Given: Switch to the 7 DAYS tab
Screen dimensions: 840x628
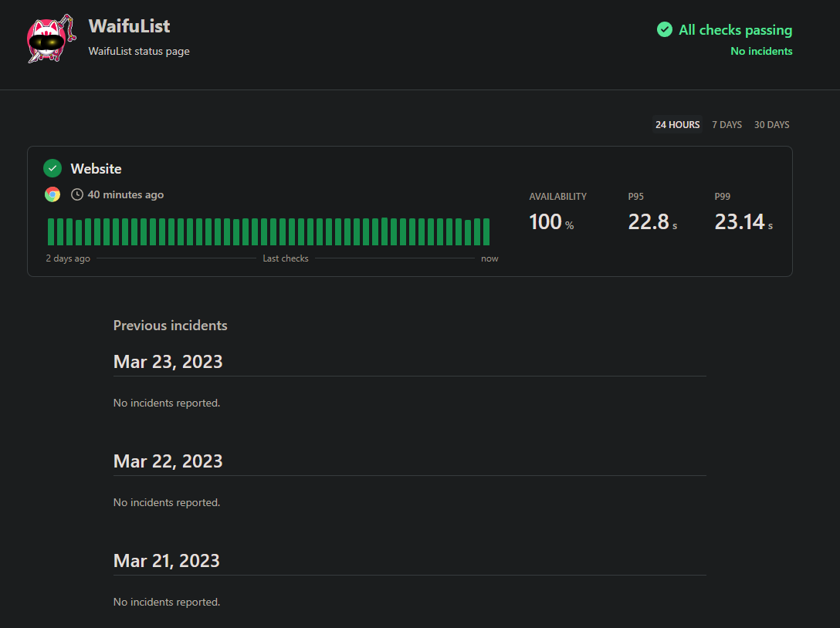Looking at the screenshot, I should [727, 125].
